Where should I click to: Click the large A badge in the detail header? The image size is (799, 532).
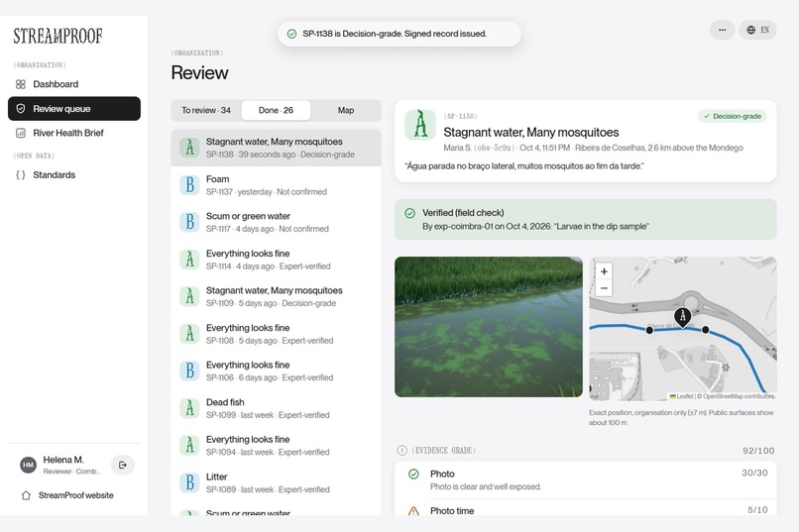(x=420, y=124)
